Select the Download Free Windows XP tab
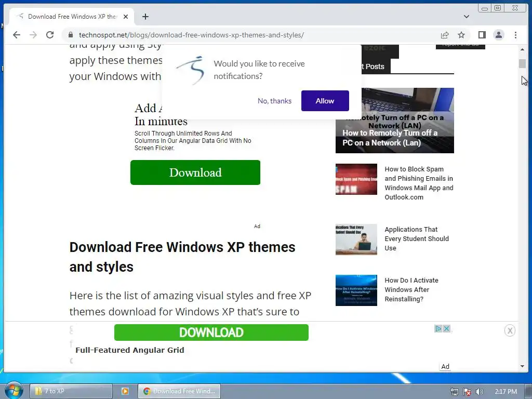The width and height of the screenshot is (532, 399). point(72,17)
